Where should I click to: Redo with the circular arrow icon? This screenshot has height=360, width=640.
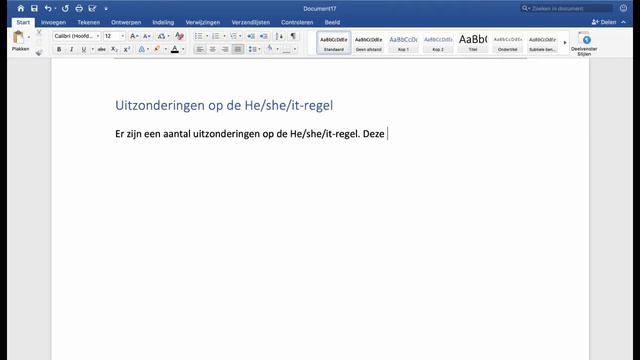[65, 8]
